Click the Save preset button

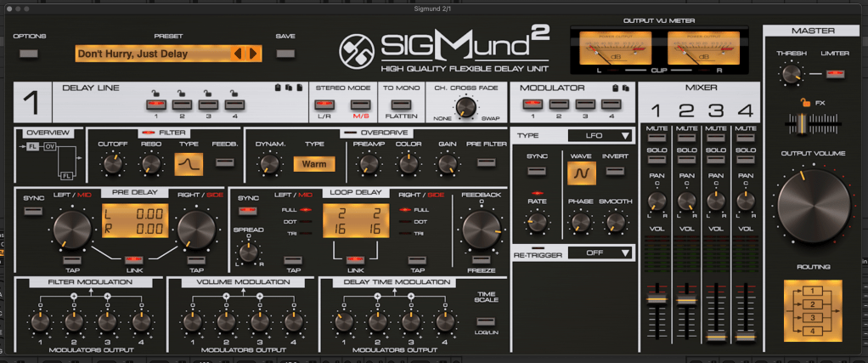[x=285, y=54]
